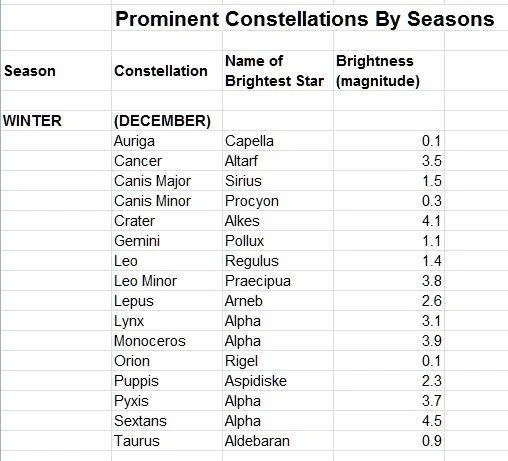
Task: Click the WINTER season cell
Action: [56, 121]
